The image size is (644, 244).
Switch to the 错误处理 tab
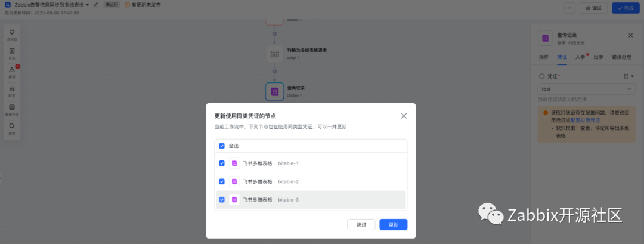tap(621, 57)
